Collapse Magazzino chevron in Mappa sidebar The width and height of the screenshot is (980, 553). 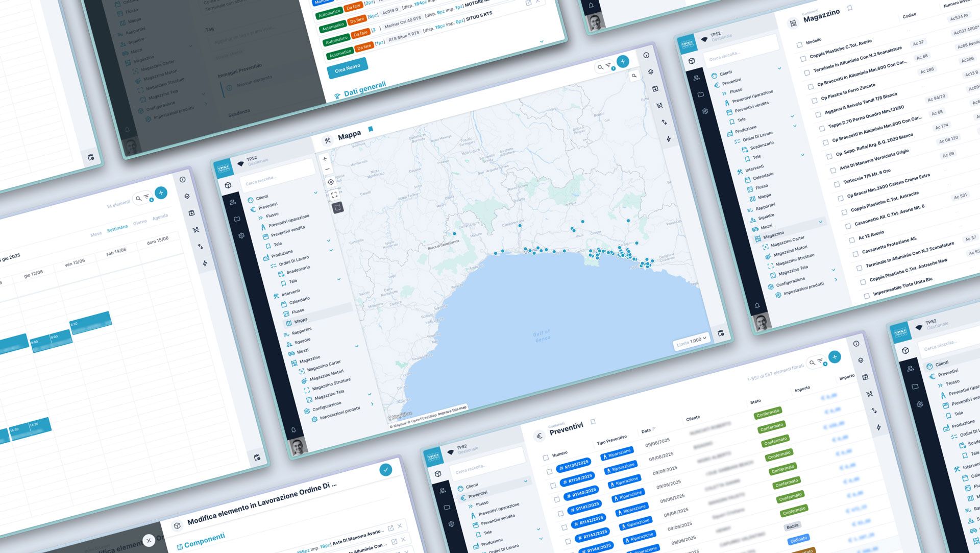[x=356, y=346]
